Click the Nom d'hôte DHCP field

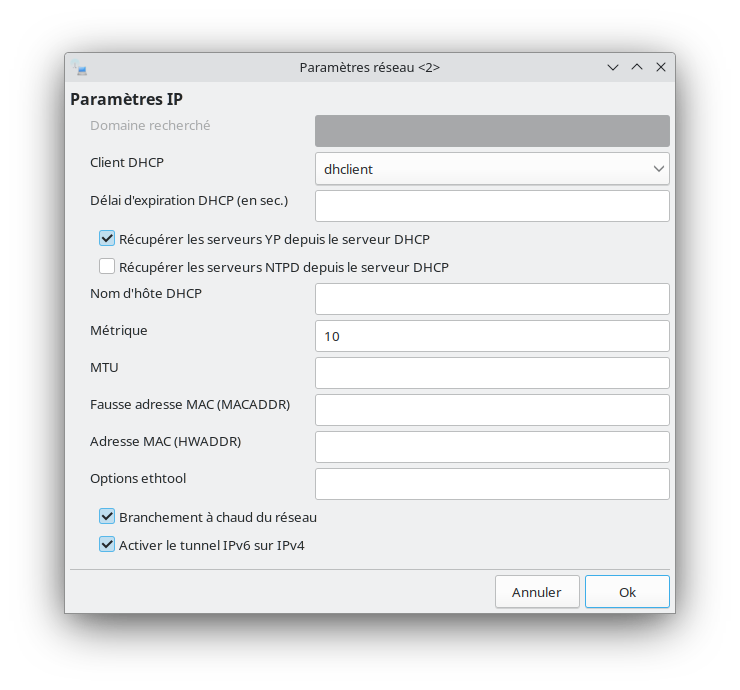tap(492, 299)
